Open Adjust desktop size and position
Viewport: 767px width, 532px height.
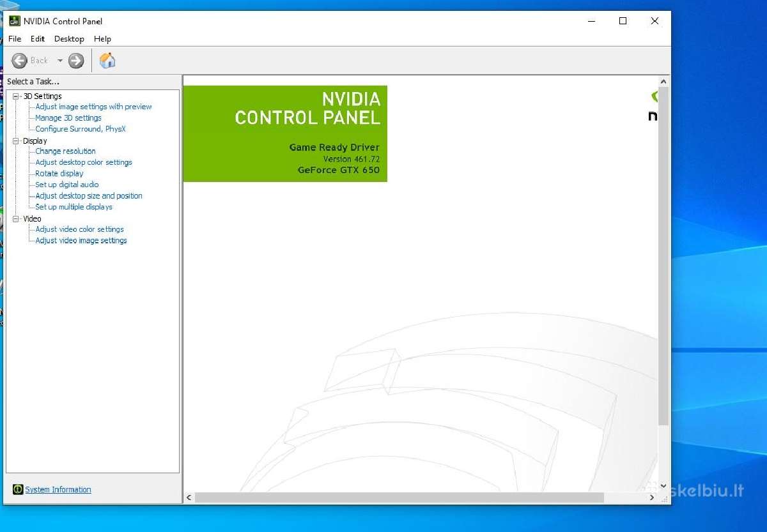click(89, 196)
